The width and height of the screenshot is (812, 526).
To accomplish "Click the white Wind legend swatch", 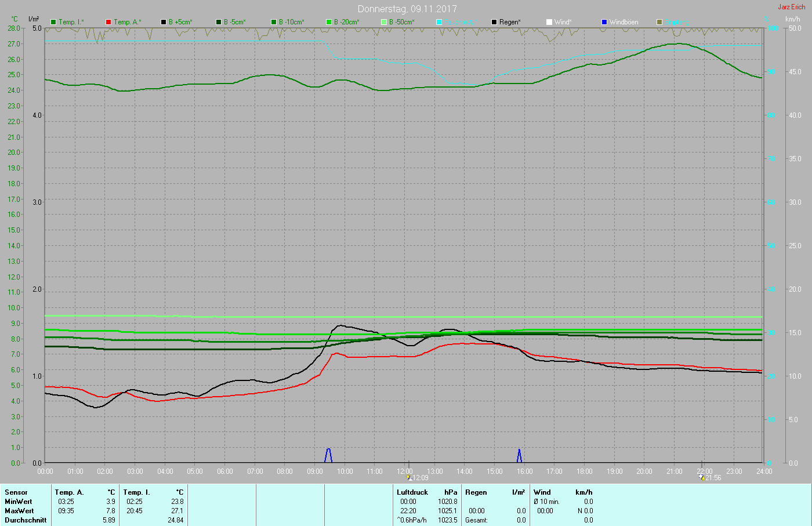I will pyautogui.click(x=549, y=22).
